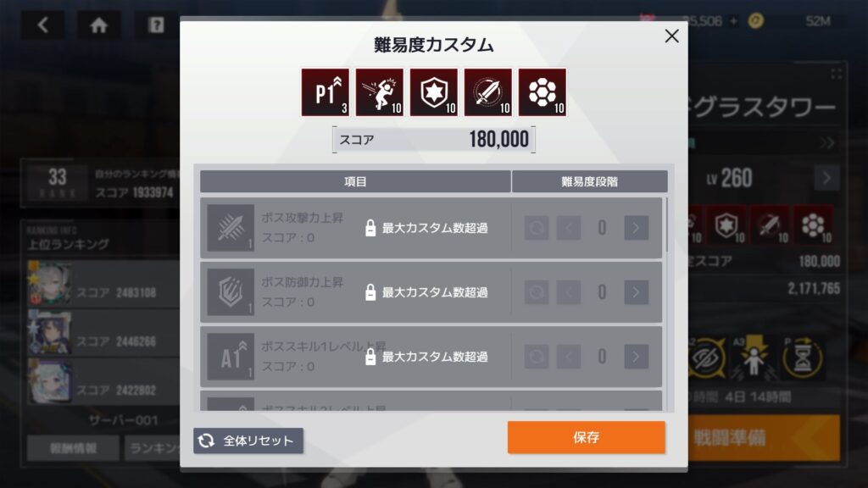This screenshot has height=488, width=868.
Task: Reset the ボス防御力上昇 row value
Action: point(537,292)
